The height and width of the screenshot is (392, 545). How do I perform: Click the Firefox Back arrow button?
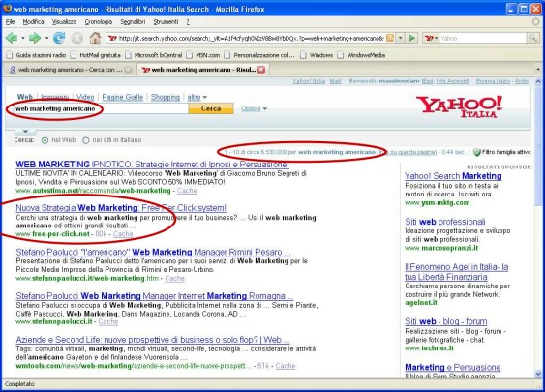(12, 38)
